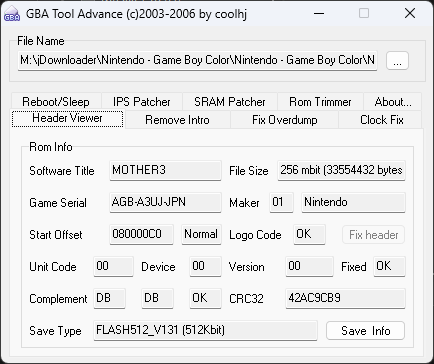Minimize the GBA Tool Advance window
The width and height of the screenshot is (434, 364).
319,14
